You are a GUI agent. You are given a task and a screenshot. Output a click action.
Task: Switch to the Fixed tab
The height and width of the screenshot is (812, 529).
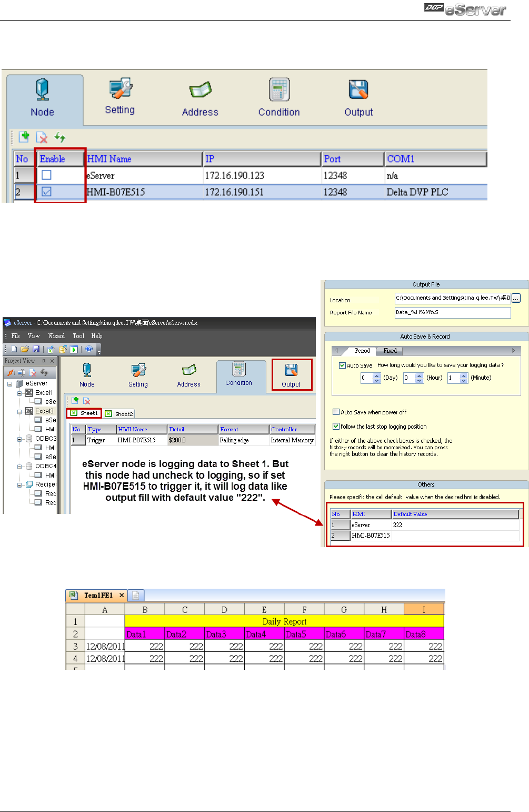pos(390,351)
